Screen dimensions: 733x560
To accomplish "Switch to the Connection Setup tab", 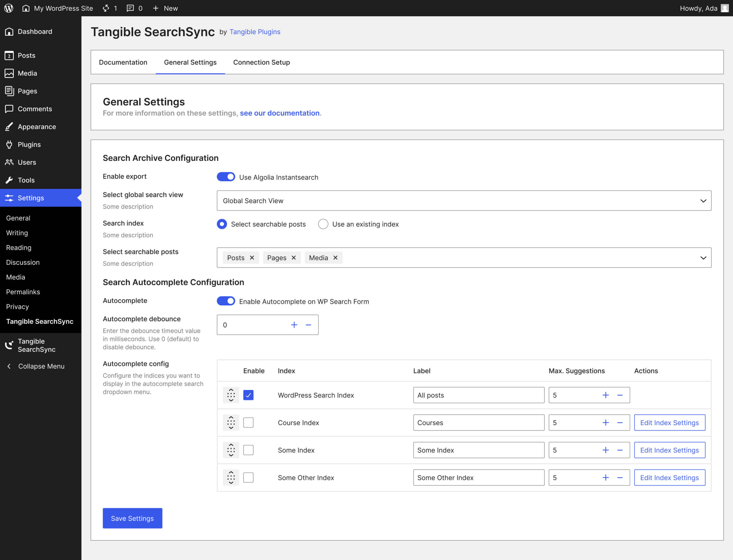I will [261, 62].
